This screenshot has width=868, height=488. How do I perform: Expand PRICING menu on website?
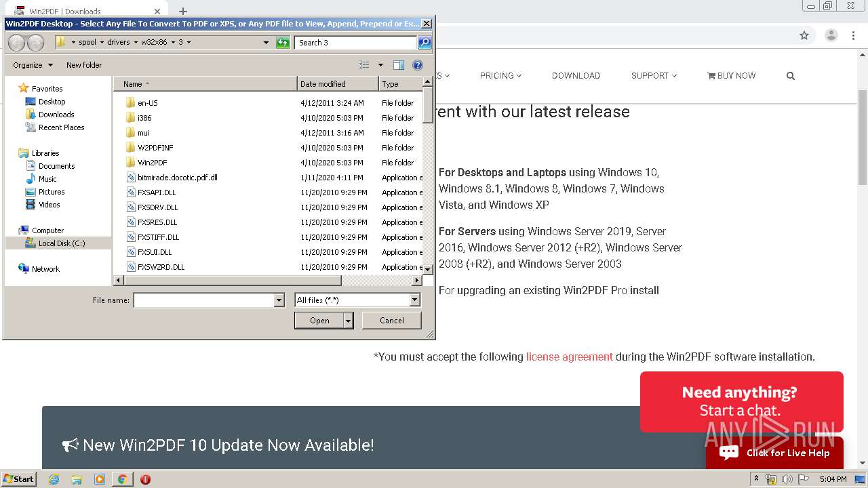tap(500, 76)
